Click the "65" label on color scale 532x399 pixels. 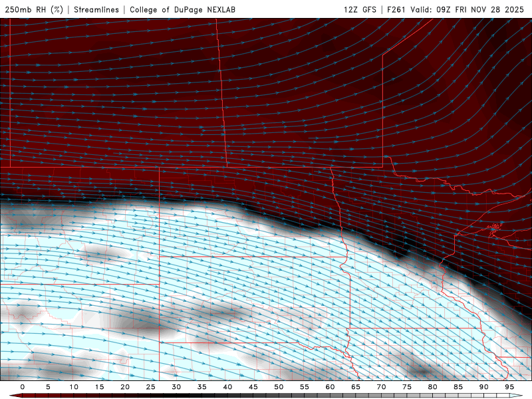(355, 387)
